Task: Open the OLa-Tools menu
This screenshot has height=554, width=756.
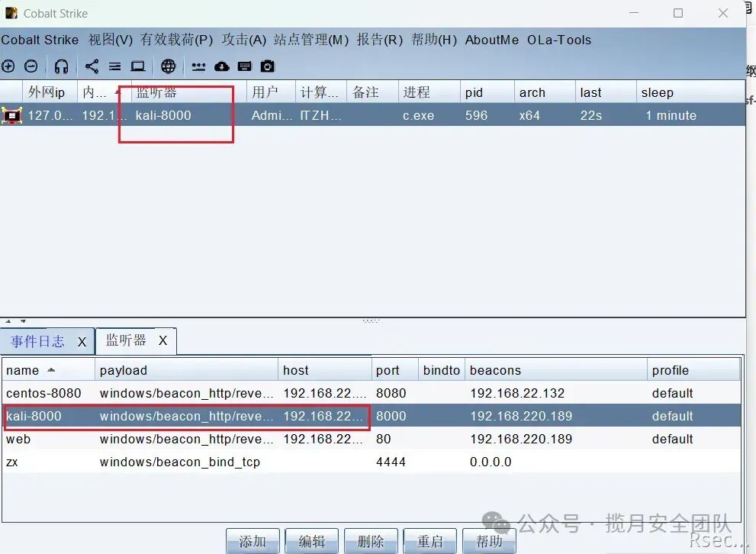Action: tap(559, 40)
